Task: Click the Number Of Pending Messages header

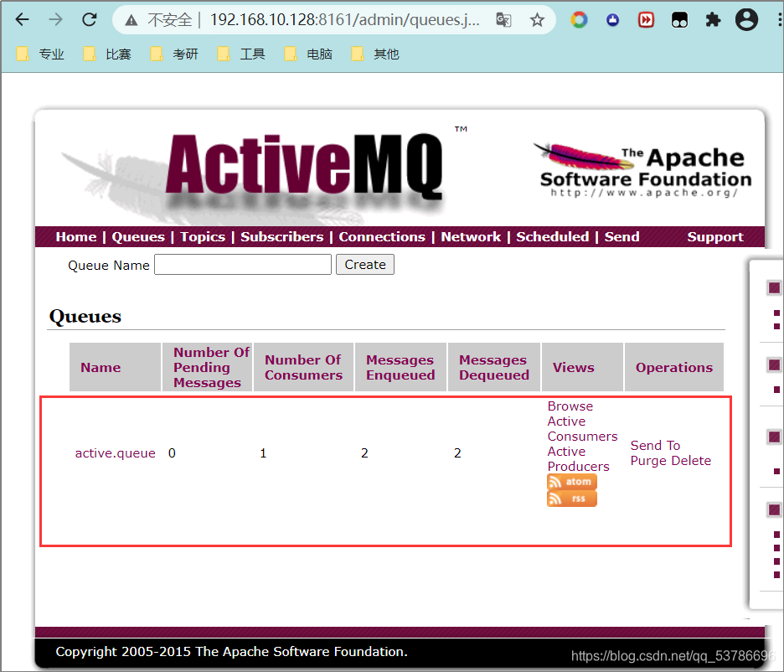Action: click(x=208, y=367)
